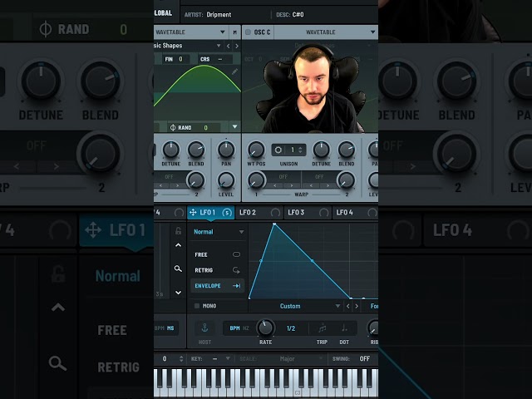
Task: Select ENVELOPE LFO trigger mode
Action: click(218, 286)
